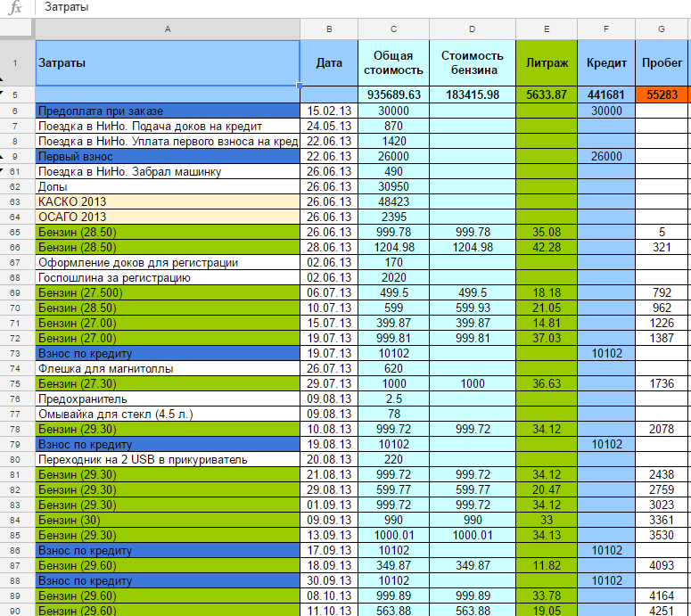
Task: Select column B header
Action: pyautogui.click(x=328, y=29)
